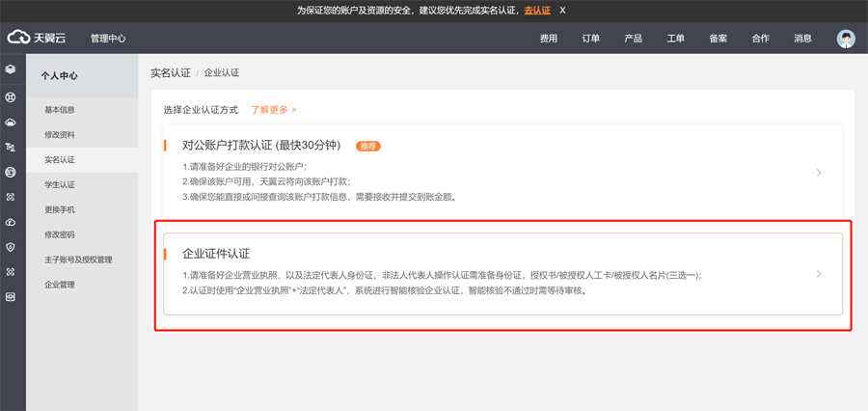Select 更换手机 in the sidebar
The width and height of the screenshot is (868, 411).
[x=82, y=209]
